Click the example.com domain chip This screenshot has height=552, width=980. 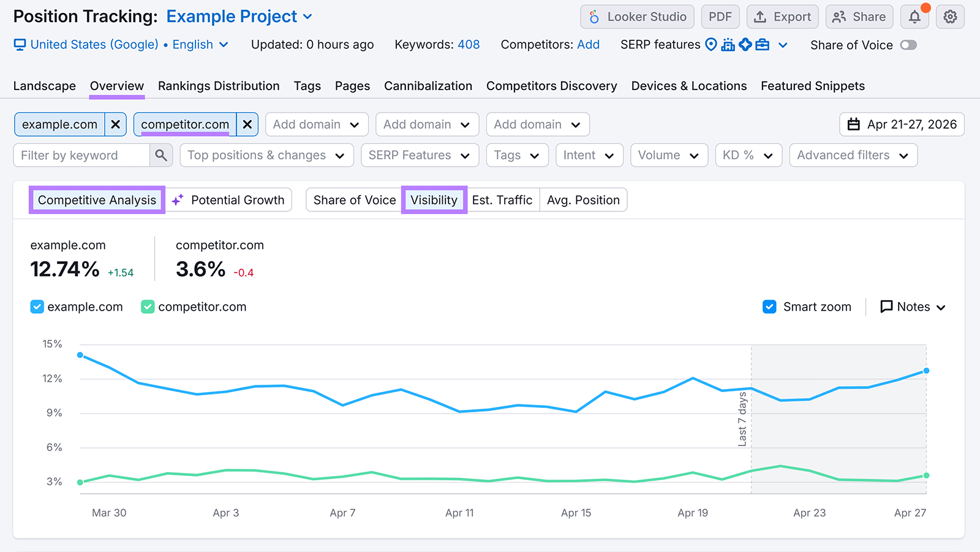[x=59, y=124]
